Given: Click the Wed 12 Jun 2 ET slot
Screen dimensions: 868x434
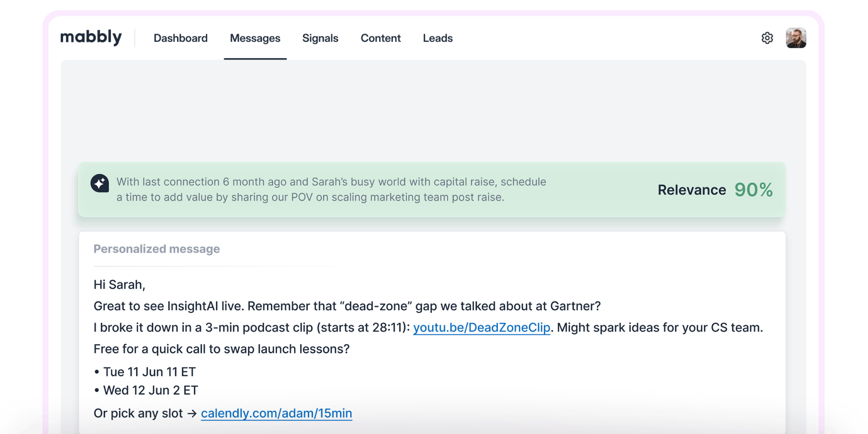Looking at the screenshot, I should point(150,390).
